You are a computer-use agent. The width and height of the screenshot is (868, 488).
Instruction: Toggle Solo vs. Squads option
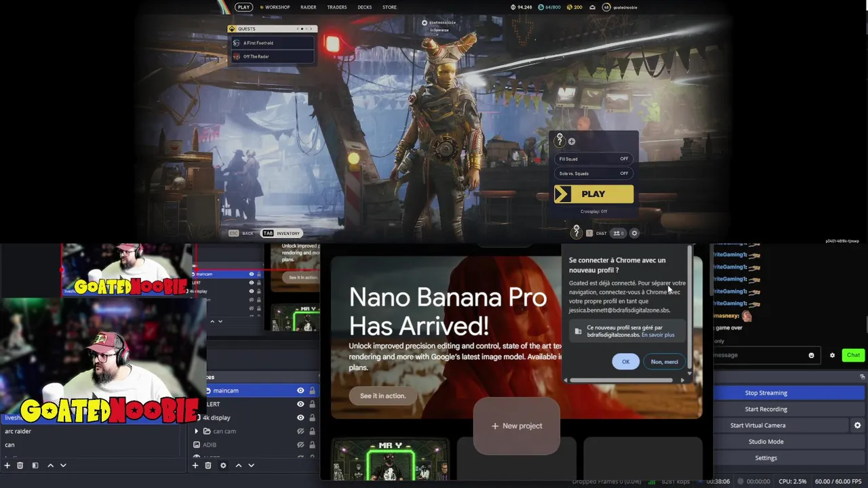(x=594, y=174)
